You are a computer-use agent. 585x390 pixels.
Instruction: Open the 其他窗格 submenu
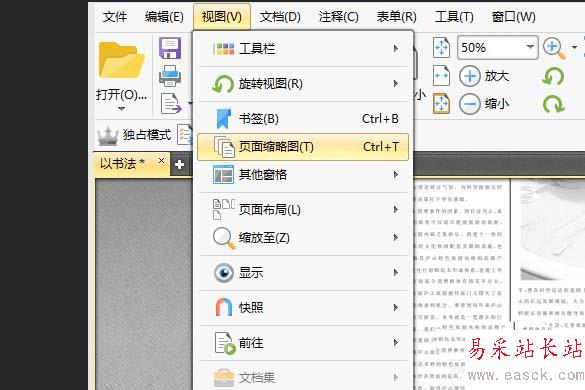point(303,175)
